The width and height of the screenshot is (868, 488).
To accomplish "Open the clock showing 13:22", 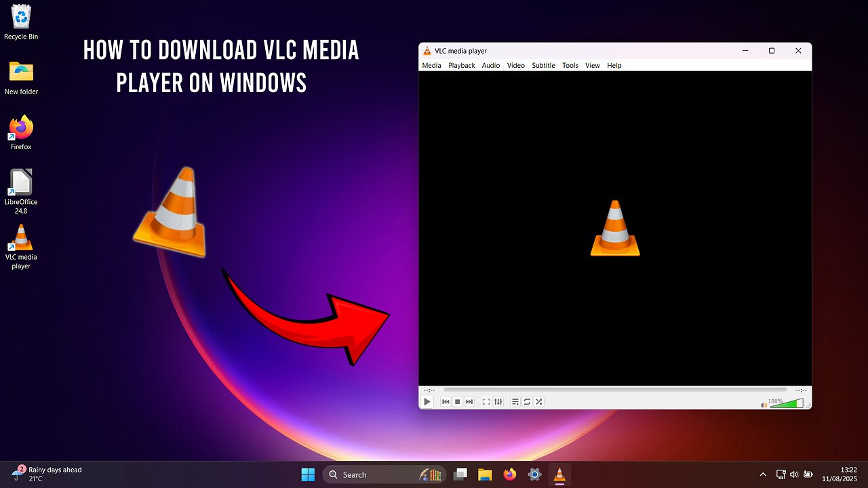I will pos(840,474).
